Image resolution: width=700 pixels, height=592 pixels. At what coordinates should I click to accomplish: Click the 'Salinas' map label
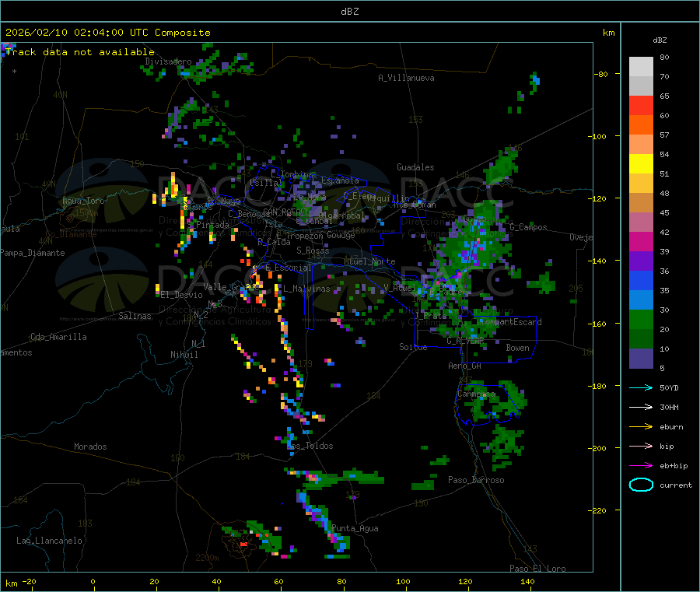pos(135,316)
